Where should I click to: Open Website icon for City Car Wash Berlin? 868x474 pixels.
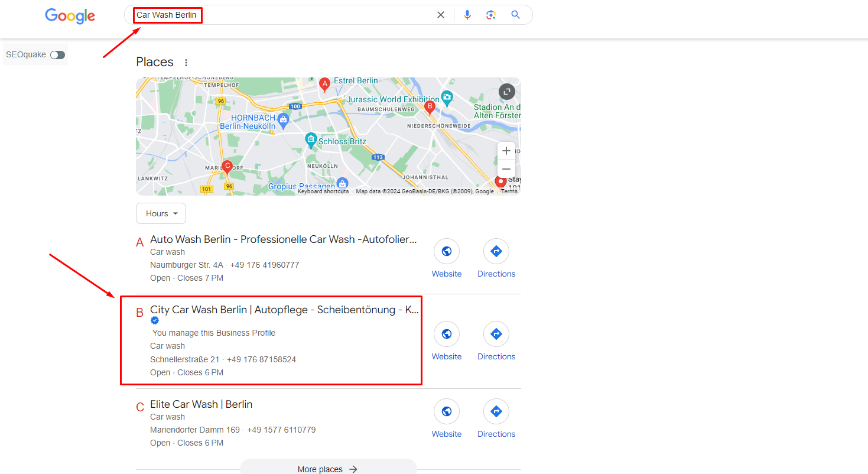click(x=447, y=335)
